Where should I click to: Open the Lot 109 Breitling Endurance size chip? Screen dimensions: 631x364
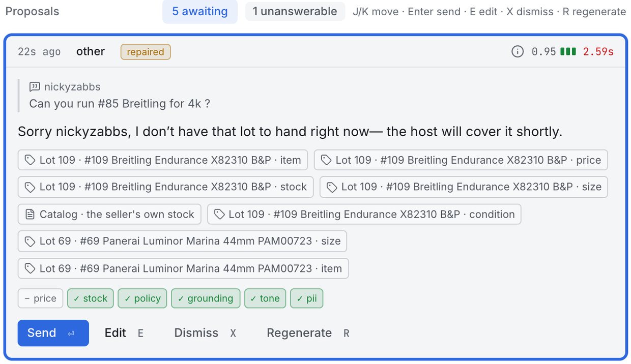(x=464, y=187)
